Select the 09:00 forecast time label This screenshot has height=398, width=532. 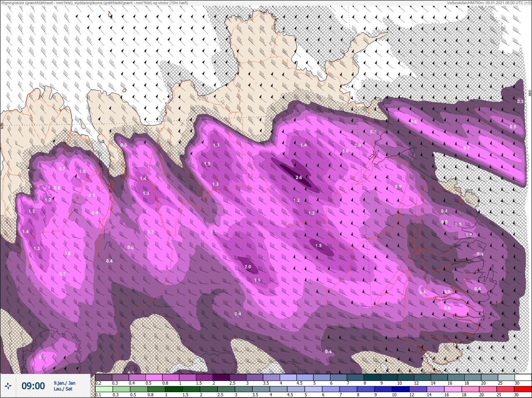(33, 386)
